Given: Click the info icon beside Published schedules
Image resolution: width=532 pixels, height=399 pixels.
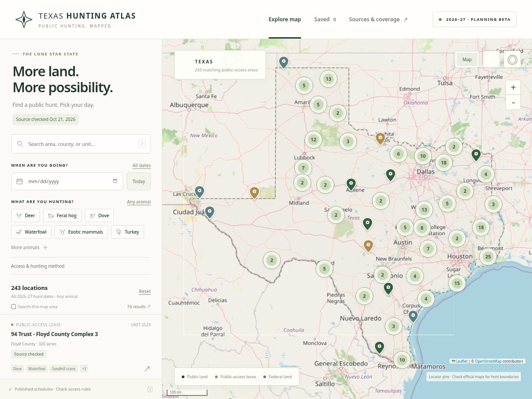Looking at the screenshot, I should coord(150,389).
